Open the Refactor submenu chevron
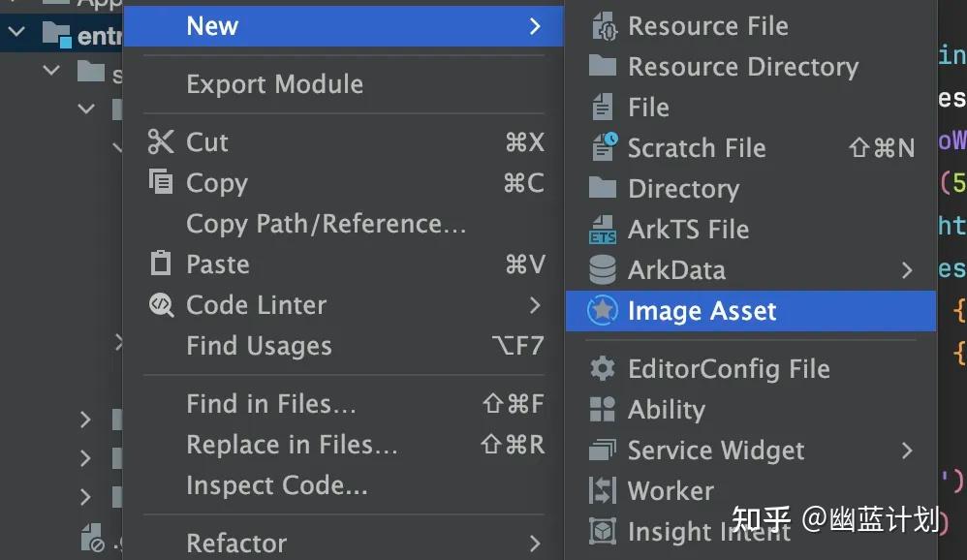Screen dimensions: 967x560 tap(535, 544)
